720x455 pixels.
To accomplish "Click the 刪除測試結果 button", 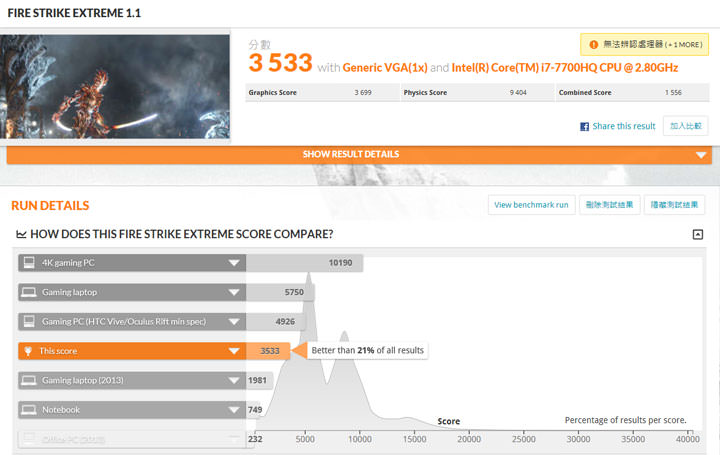I will click(608, 205).
